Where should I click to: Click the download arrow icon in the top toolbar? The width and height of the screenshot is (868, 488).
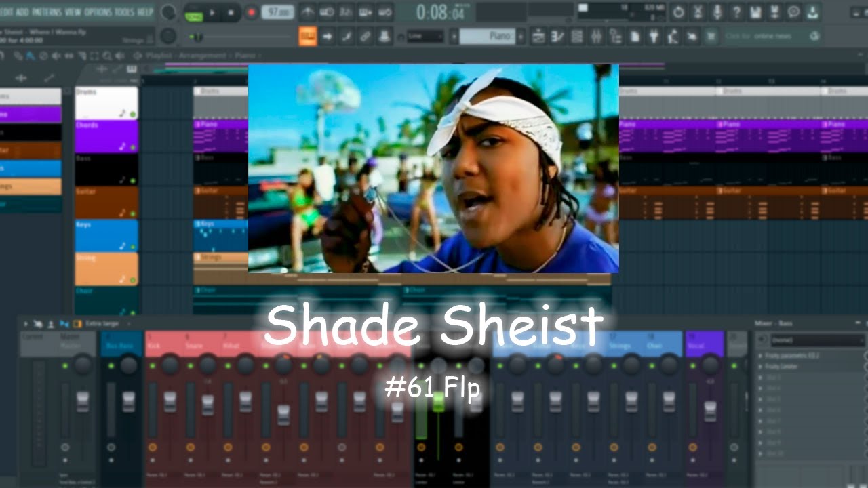[x=814, y=12]
